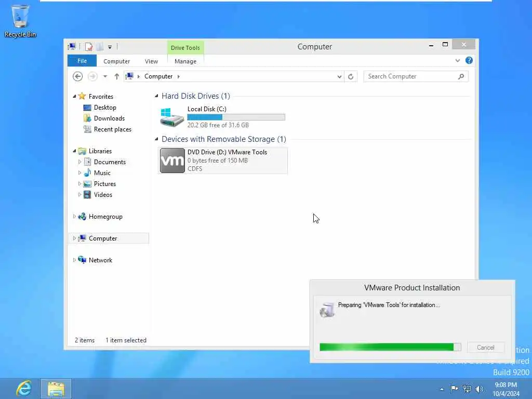The width and height of the screenshot is (532, 399).
Task: Open Action Center flag icon
Action: tap(454, 389)
